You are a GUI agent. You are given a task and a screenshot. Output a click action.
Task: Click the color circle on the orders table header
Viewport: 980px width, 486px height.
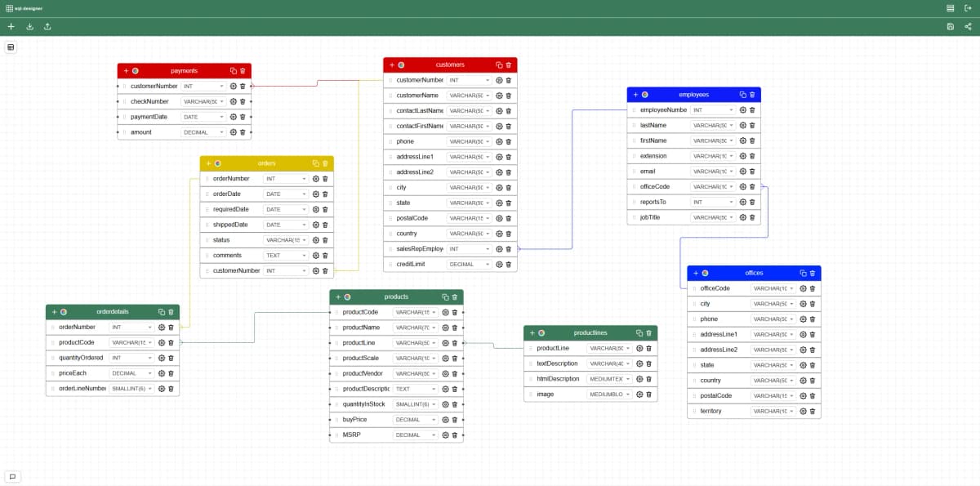pyautogui.click(x=219, y=163)
